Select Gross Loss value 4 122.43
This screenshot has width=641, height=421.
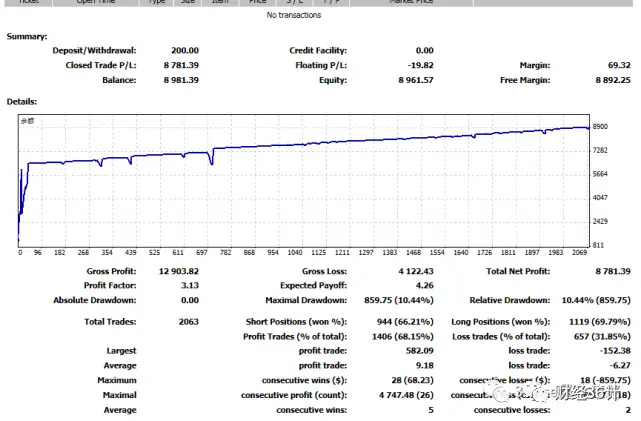pyautogui.click(x=416, y=271)
